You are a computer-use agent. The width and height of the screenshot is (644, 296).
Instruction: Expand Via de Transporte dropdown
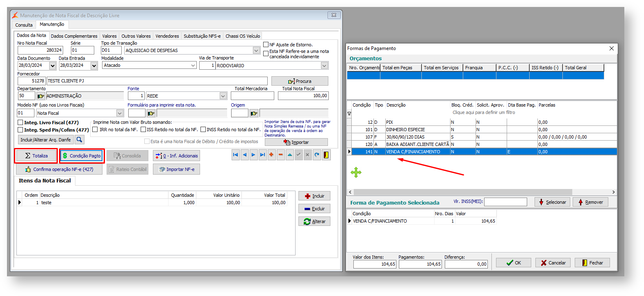pyautogui.click(x=324, y=66)
